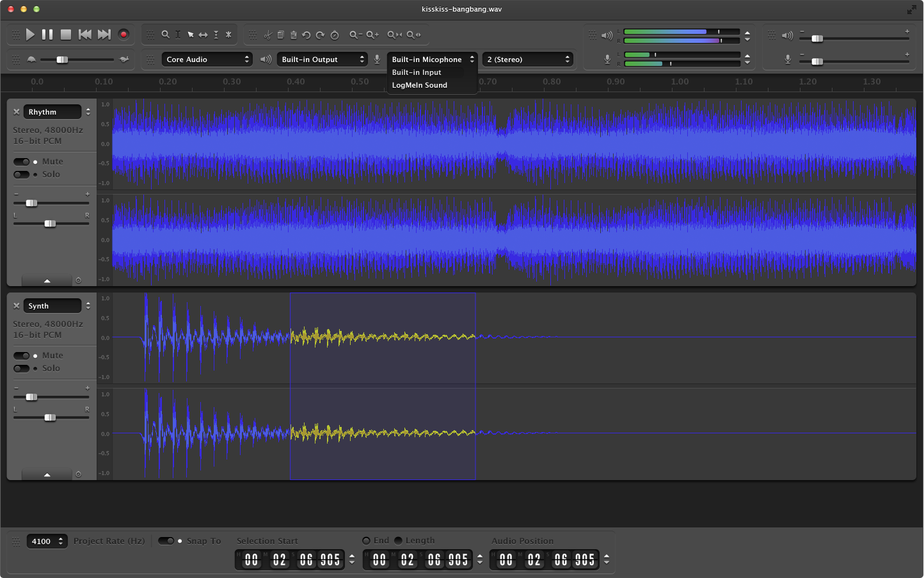The height and width of the screenshot is (578, 924).
Task: Stop playback with the Stop button
Action: coord(66,35)
